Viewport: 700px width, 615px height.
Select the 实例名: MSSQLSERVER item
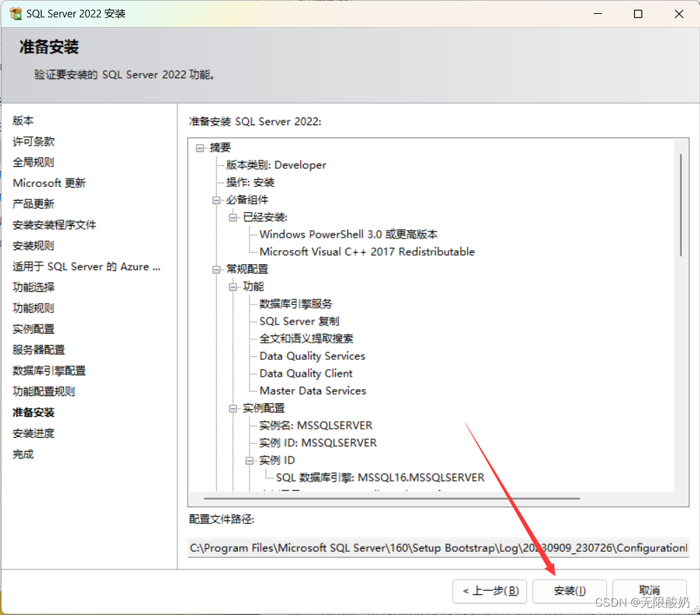(316, 425)
